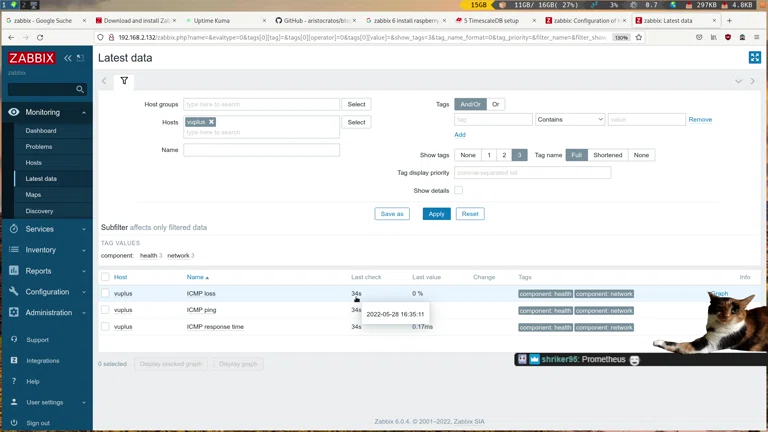
Task: Expand the Administration sidebar section
Action: 46,313
